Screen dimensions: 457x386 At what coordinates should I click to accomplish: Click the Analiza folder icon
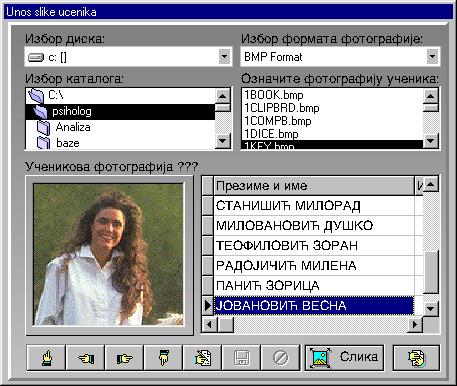[x=43, y=128]
